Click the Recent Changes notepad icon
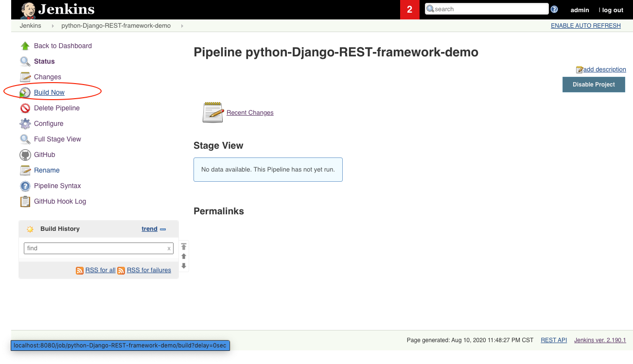633x364 pixels. coord(212,112)
